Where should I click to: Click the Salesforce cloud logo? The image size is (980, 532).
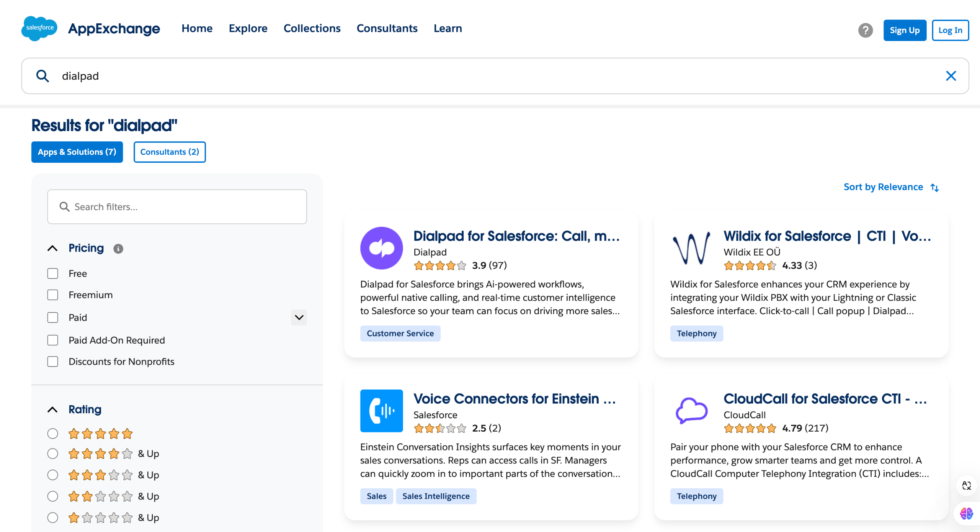tap(39, 28)
